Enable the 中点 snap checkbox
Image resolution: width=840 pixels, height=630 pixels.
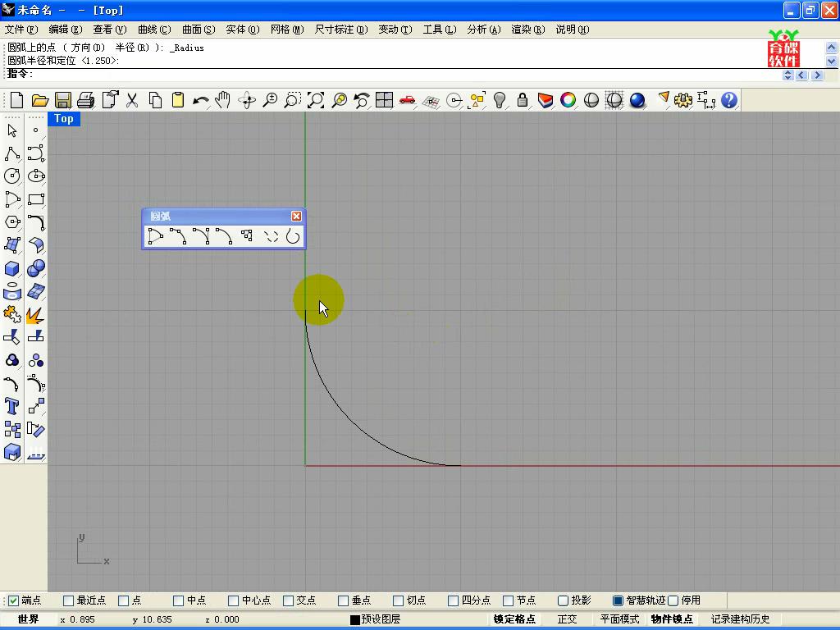pyautogui.click(x=179, y=600)
